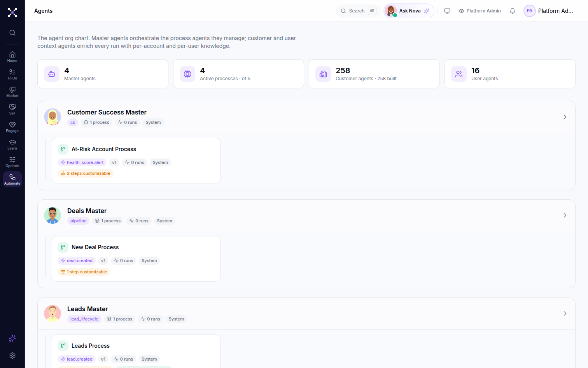588x368 pixels.
Task: Select Automate in the sidebar
Action: (x=12, y=180)
